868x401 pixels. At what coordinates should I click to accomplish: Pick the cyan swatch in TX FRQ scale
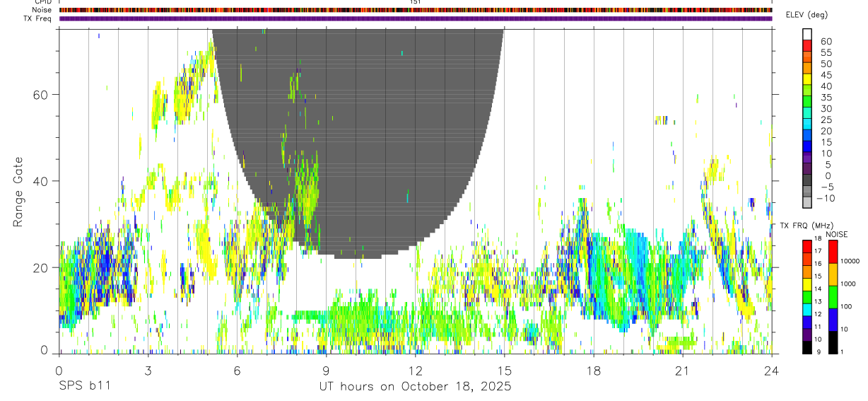[807, 310]
